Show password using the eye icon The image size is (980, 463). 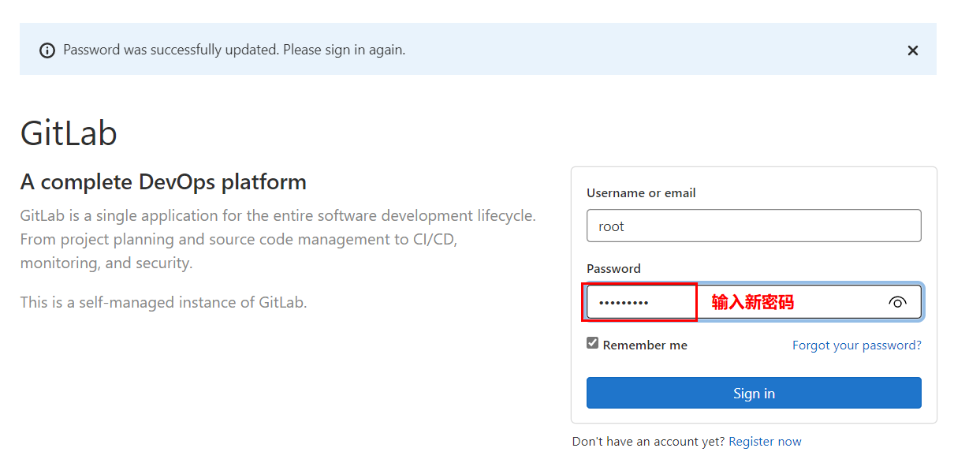897,302
